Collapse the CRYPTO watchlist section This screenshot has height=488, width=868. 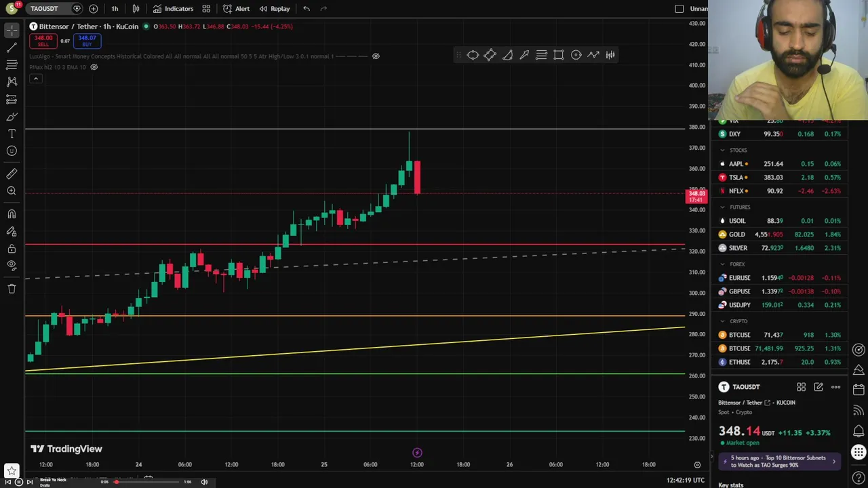(722, 321)
